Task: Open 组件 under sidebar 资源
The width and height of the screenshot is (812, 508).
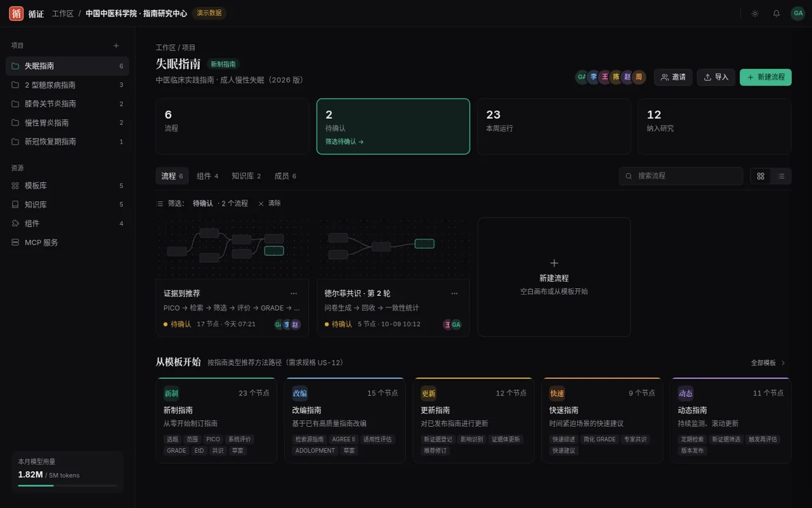Action: [x=67, y=224]
